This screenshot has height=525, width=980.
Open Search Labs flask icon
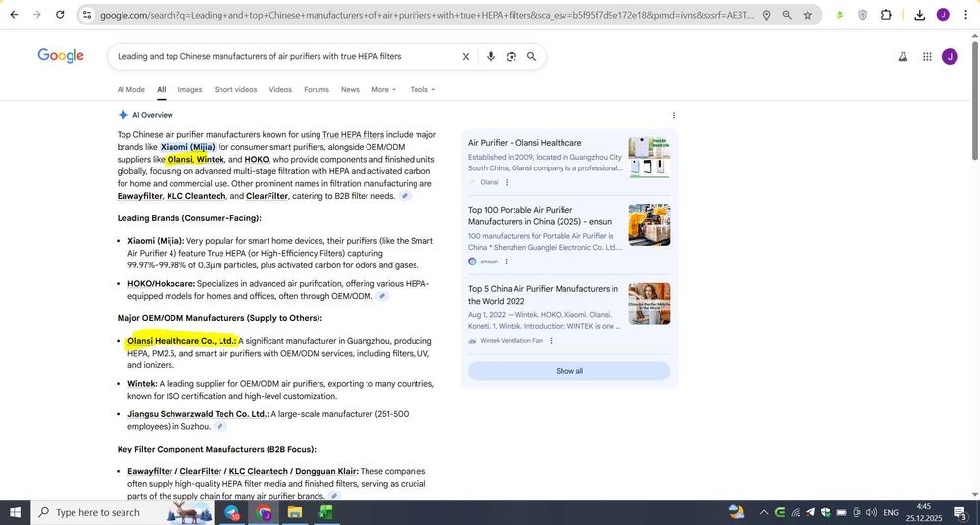[903, 56]
